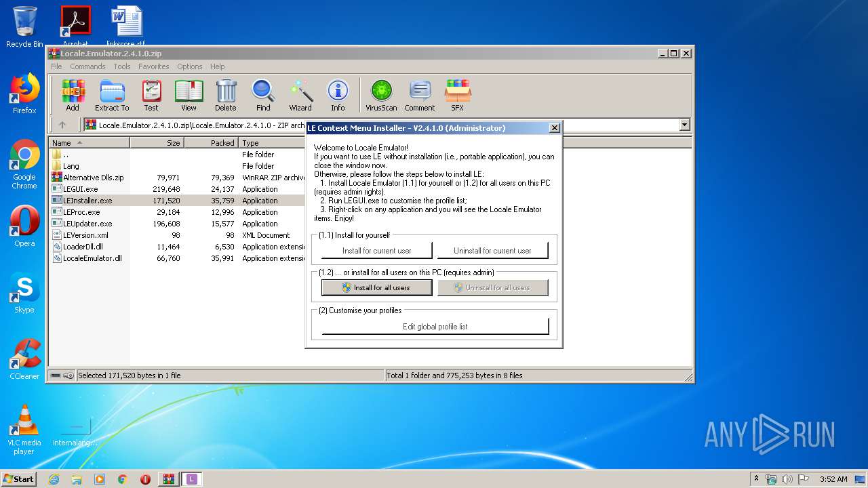Click the Locale Emulator taskbar button

(192, 479)
